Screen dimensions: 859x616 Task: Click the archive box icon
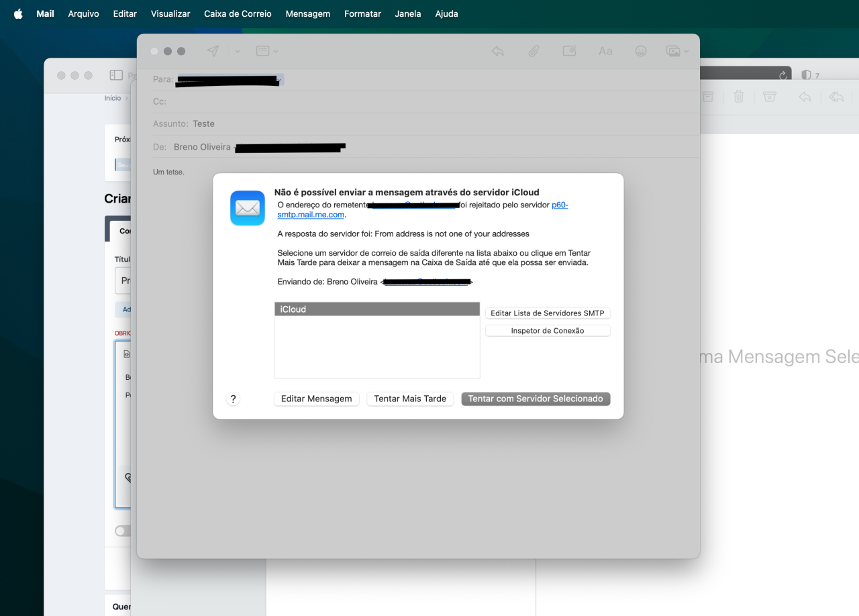click(x=707, y=97)
